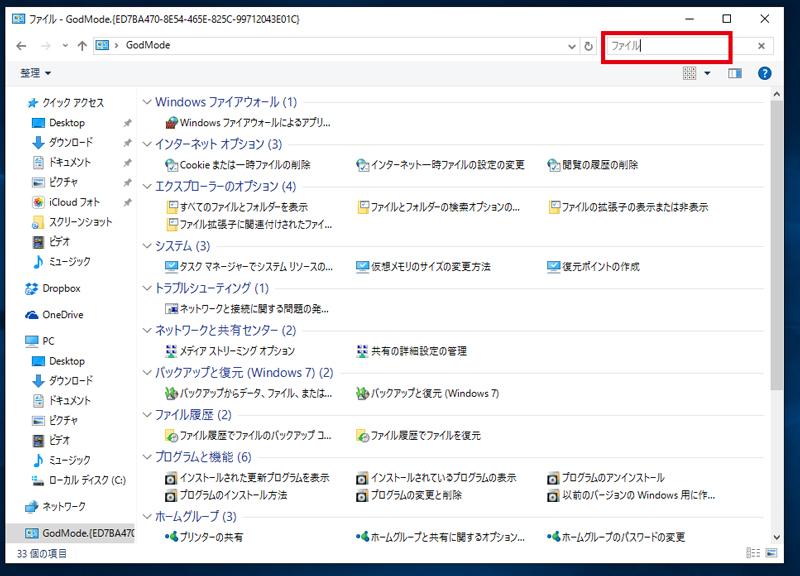800x576 pixels.
Task: Open 以前のバージョンの Windows 用 item
Action: tap(631, 495)
